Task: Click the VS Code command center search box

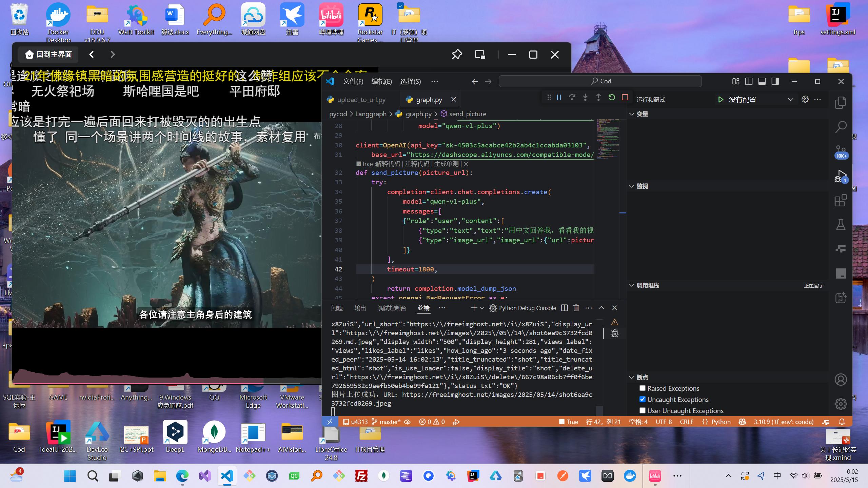Action: coord(600,81)
